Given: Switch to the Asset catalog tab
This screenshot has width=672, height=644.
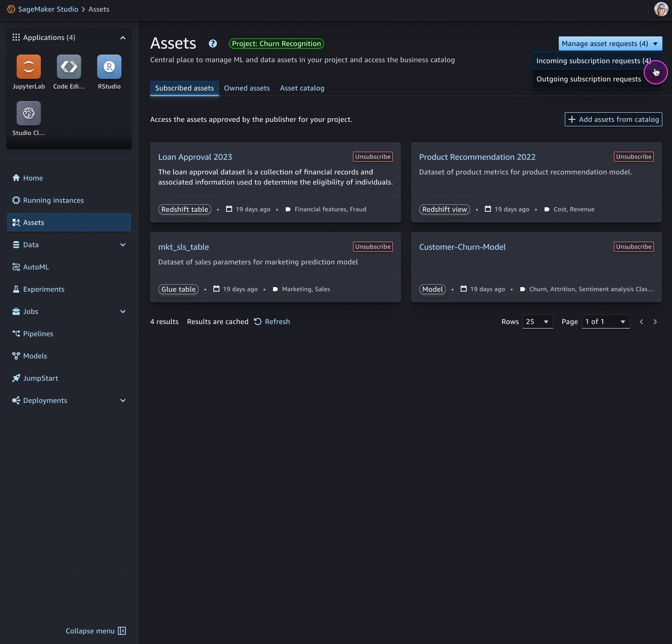Looking at the screenshot, I should coord(302,88).
